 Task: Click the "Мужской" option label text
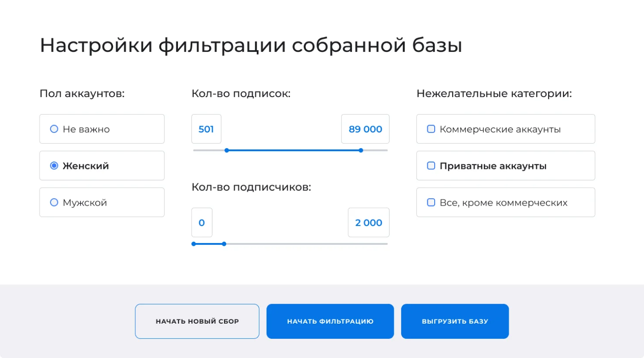85,203
